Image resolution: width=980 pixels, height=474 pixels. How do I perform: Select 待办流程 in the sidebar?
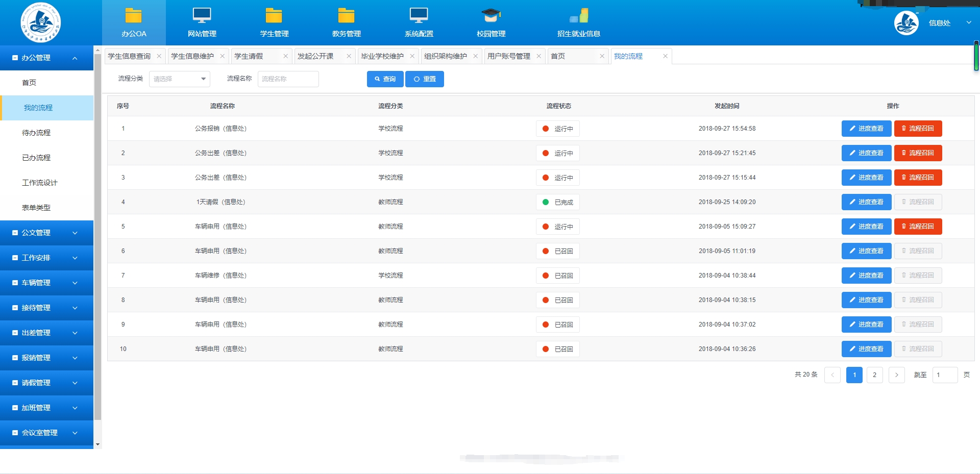click(x=46, y=133)
